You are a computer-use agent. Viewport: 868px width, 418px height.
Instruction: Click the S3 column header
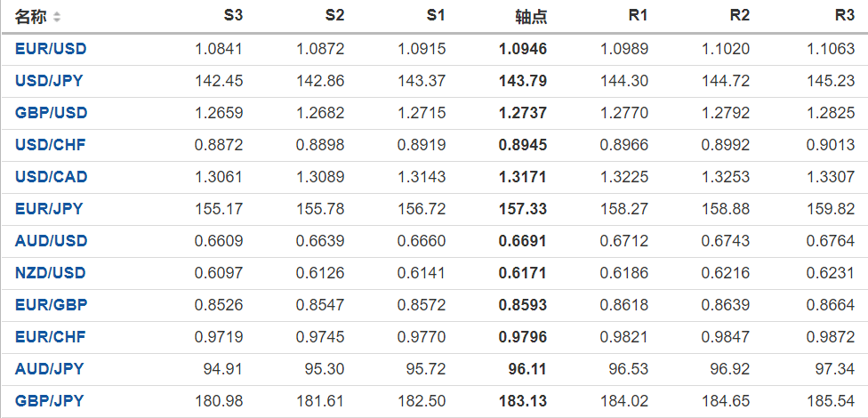pyautogui.click(x=232, y=16)
